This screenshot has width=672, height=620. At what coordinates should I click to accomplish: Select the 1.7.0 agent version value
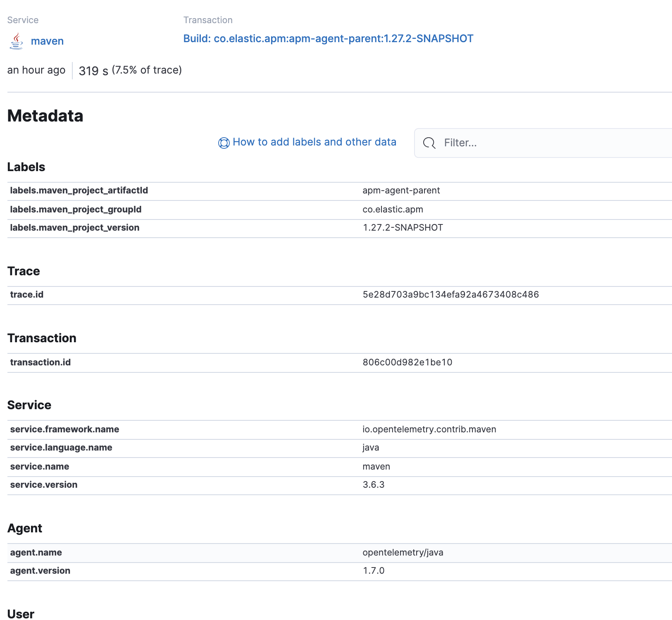pos(374,571)
